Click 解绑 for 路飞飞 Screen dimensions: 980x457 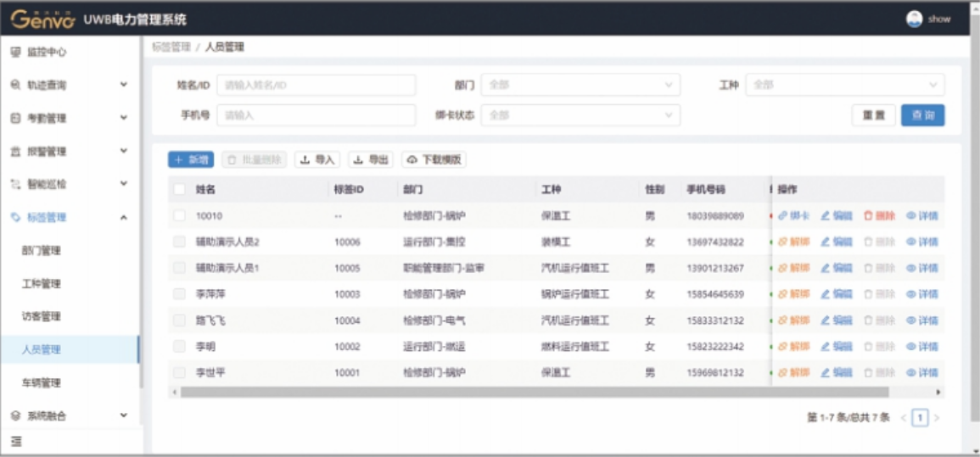pos(793,320)
